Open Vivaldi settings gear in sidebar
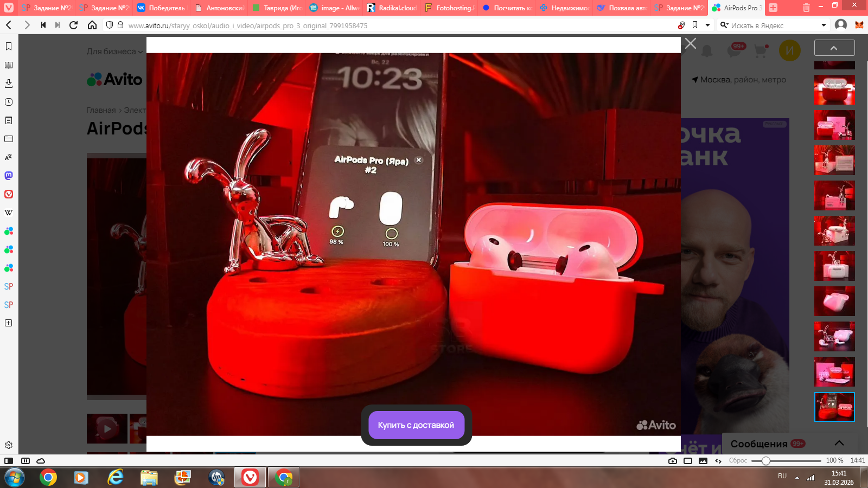868x488 pixels. coord(9,445)
